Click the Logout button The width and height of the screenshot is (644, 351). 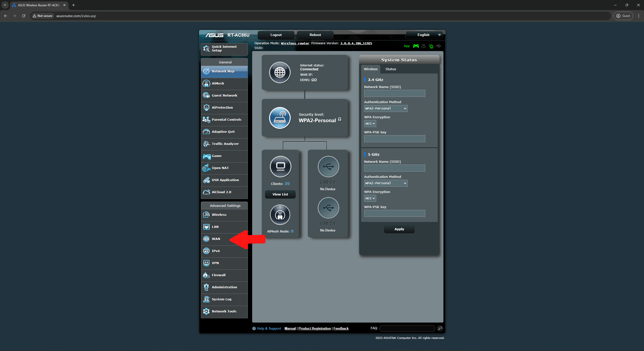click(276, 35)
